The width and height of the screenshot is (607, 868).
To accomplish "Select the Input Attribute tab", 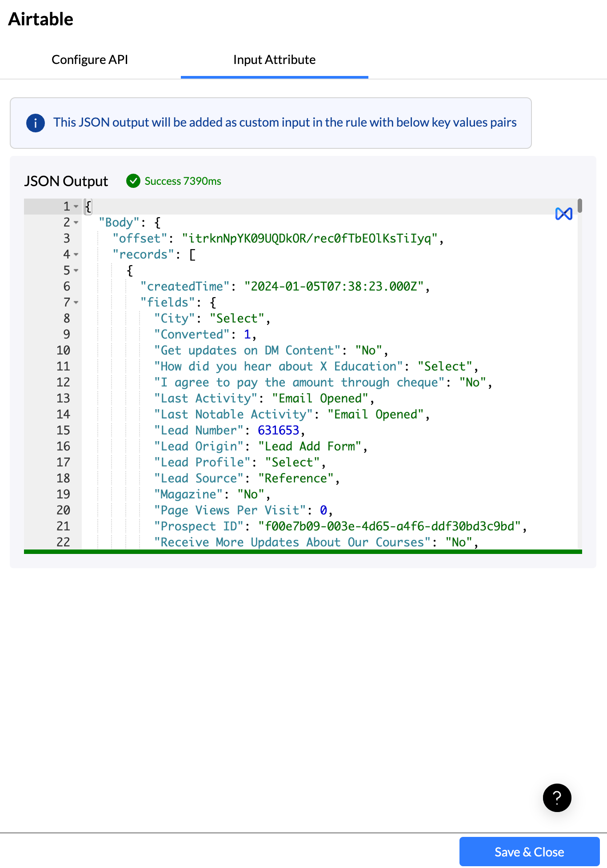I will 274,60.
